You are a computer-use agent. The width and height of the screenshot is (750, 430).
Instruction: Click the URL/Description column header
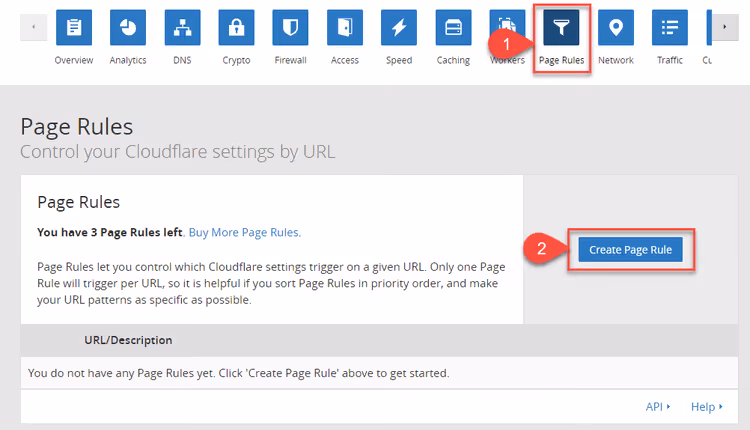click(x=128, y=340)
